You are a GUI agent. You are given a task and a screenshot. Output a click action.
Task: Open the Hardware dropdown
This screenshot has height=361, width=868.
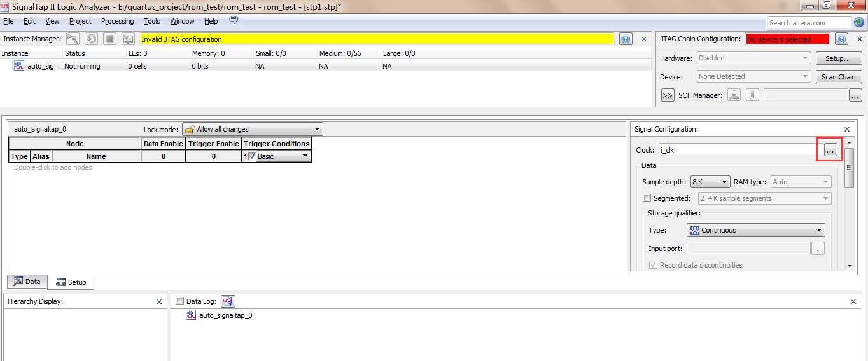click(753, 58)
